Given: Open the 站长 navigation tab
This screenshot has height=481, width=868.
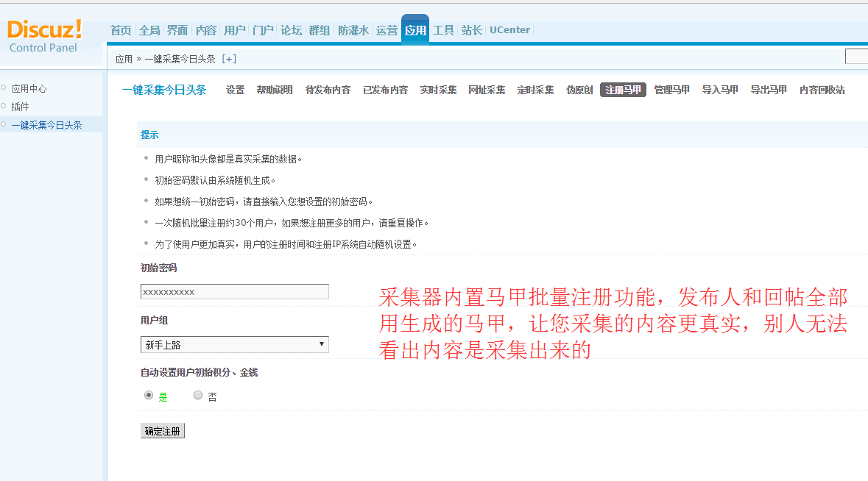Looking at the screenshot, I should (x=472, y=30).
